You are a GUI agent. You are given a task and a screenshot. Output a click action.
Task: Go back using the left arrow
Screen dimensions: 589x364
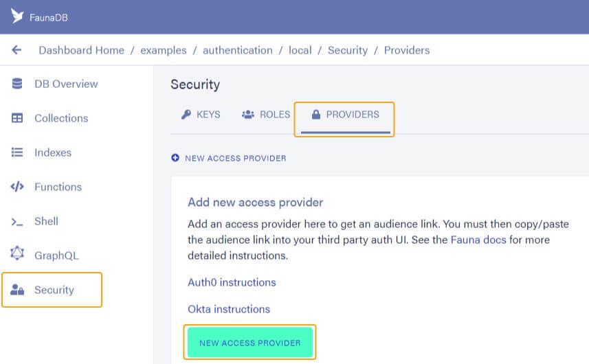16,50
